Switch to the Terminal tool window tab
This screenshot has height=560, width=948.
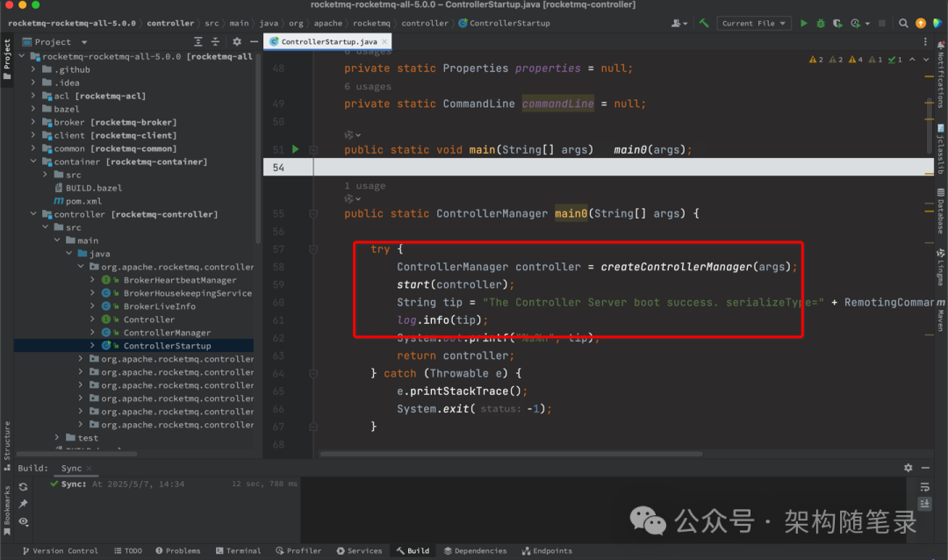pyautogui.click(x=238, y=551)
